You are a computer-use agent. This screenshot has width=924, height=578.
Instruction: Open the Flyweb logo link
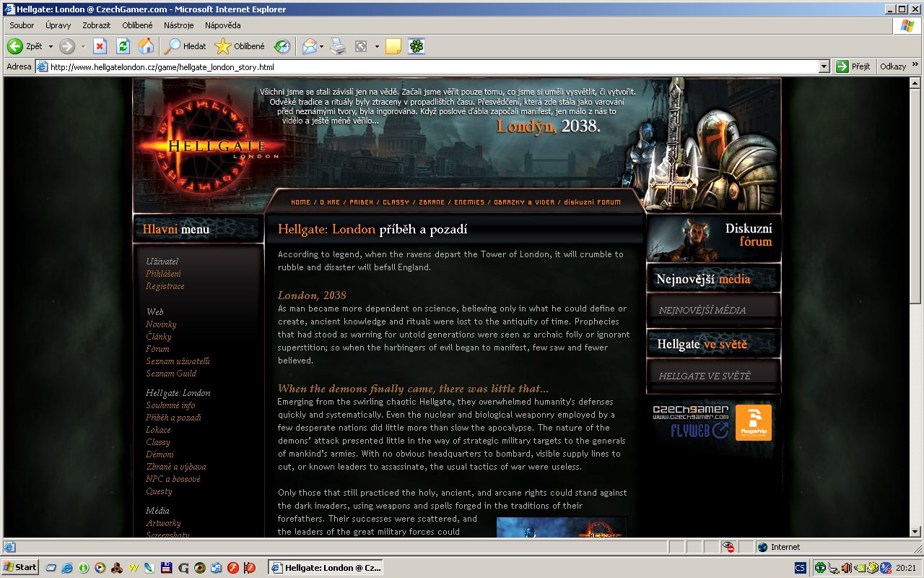tap(699, 431)
